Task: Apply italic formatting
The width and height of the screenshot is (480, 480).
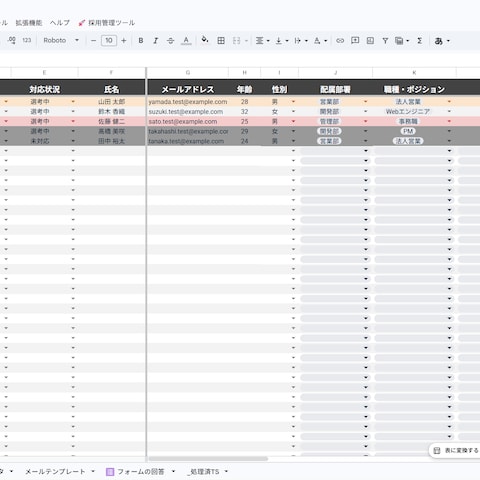Action: (x=155, y=41)
